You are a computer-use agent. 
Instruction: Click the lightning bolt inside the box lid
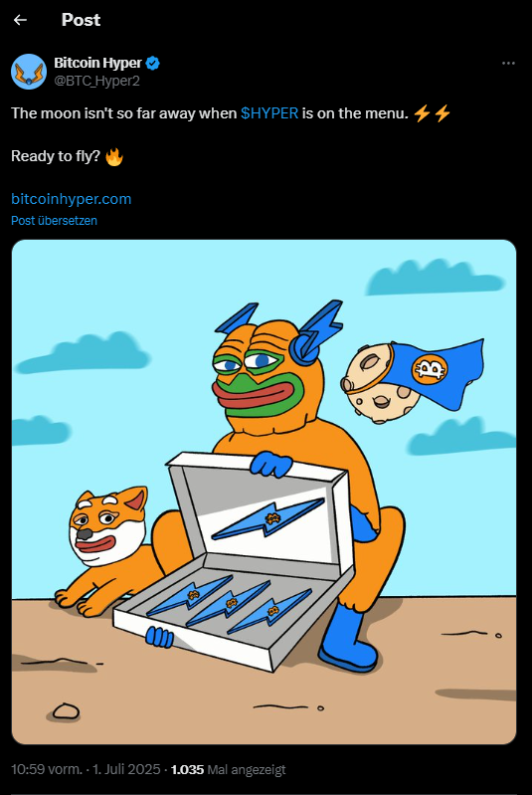pos(267,519)
